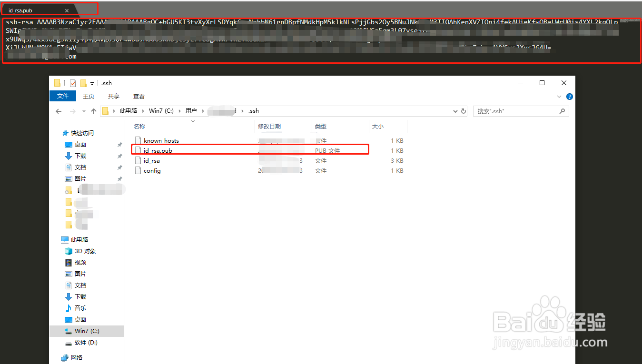Click the 3 KB size of id_rsa

(x=397, y=160)
